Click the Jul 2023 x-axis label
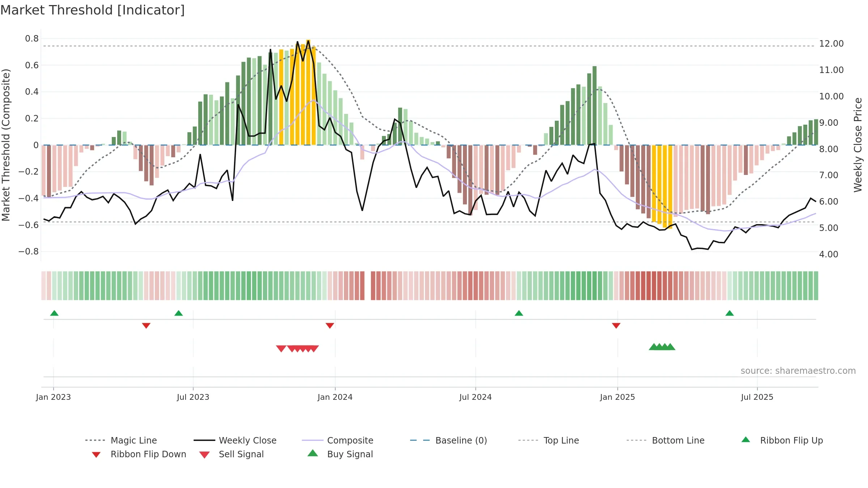 point(193,397)
